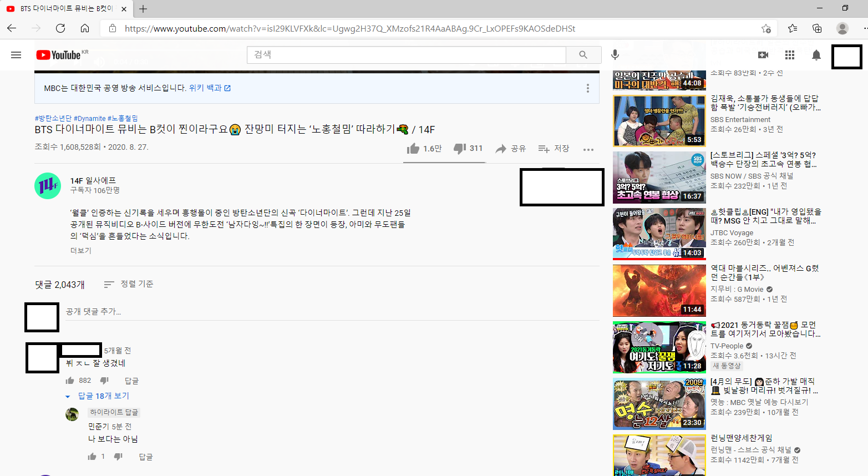Viewport: 868px width, 476px height.
Task: Open 위키 백과 link
Action: (x=210, y=88)
